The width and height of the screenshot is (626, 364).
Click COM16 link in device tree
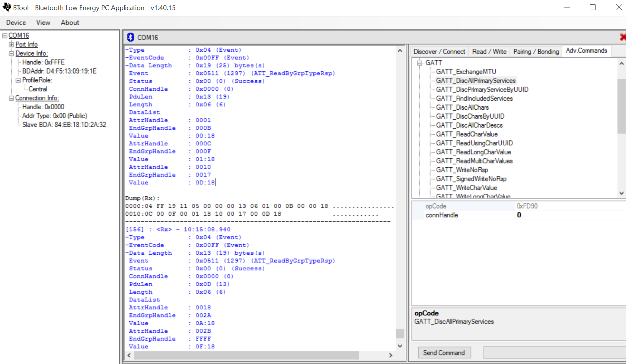(19, 36)
